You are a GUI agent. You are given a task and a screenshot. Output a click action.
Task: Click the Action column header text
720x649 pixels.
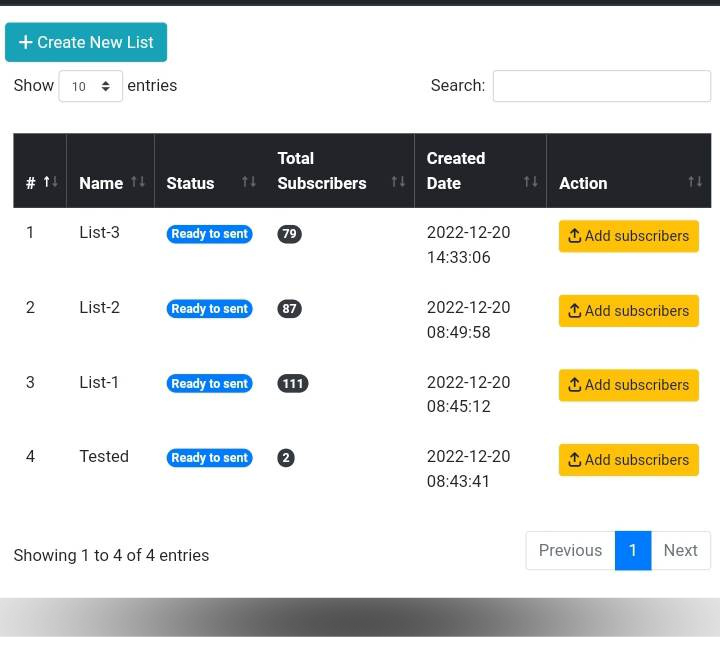583,183
